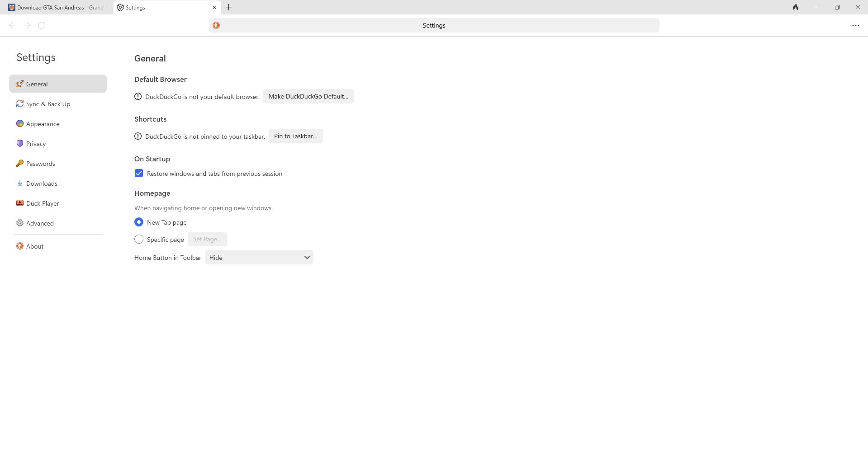The image size is (868, 466).
Task: Click the Settings address bar field
Action: (434, 25)
